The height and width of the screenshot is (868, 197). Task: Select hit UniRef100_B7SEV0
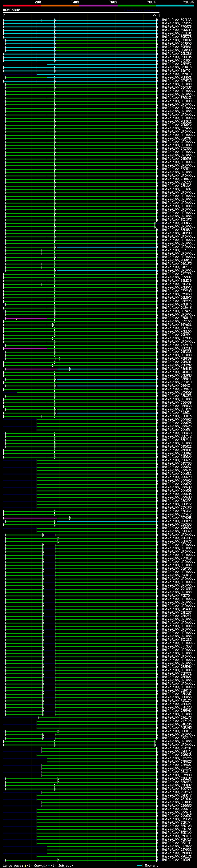pos(177,819)
